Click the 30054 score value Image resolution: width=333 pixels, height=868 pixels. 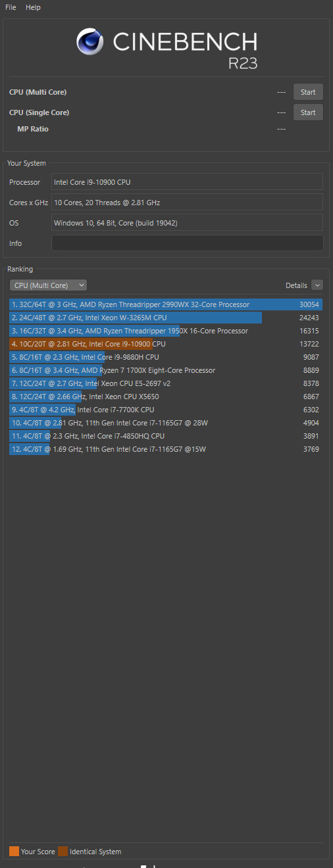coord(309,304)
